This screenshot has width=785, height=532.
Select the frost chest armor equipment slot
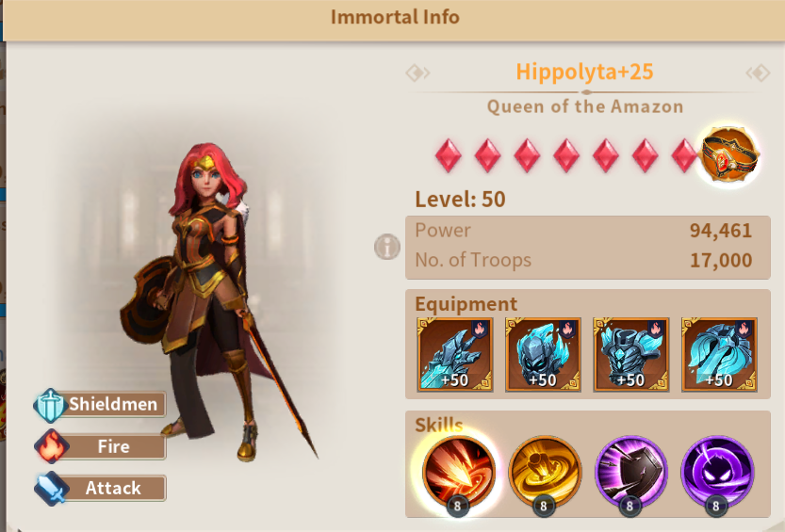click(x=630, y=354)
